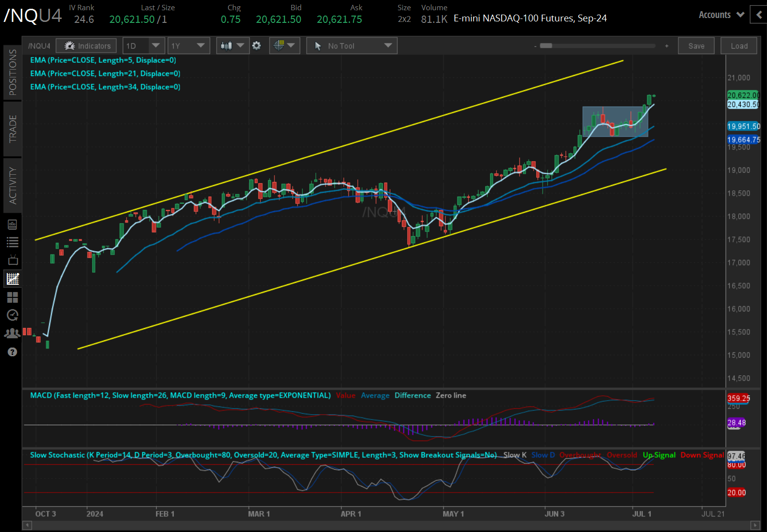The image size is (767, 532).
Task: Expand the Accounts dropdown
Action: click(x=721, y=15)
